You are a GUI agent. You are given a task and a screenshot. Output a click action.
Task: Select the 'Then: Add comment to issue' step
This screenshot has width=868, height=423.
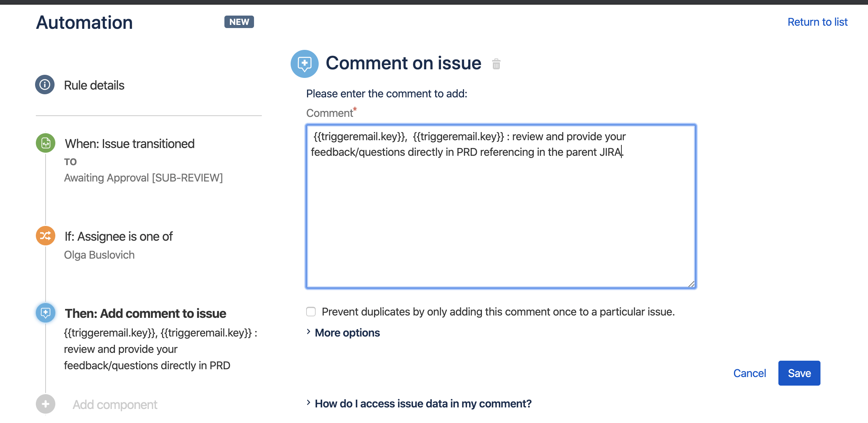(145, 313)
